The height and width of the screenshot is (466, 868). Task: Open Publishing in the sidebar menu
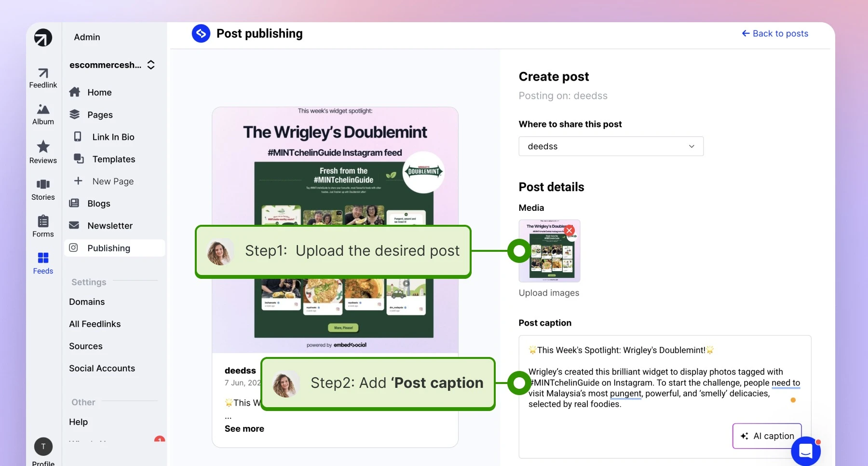[x=114, y=248]
